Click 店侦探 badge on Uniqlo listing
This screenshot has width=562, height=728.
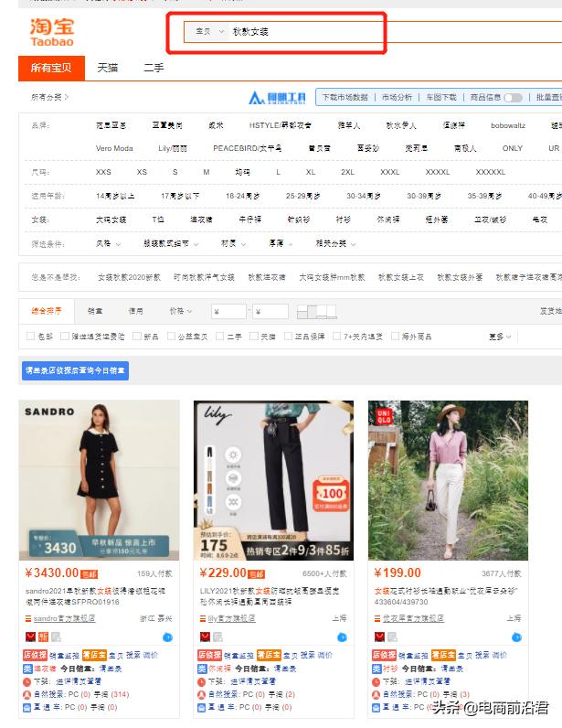tap(384, 655)
